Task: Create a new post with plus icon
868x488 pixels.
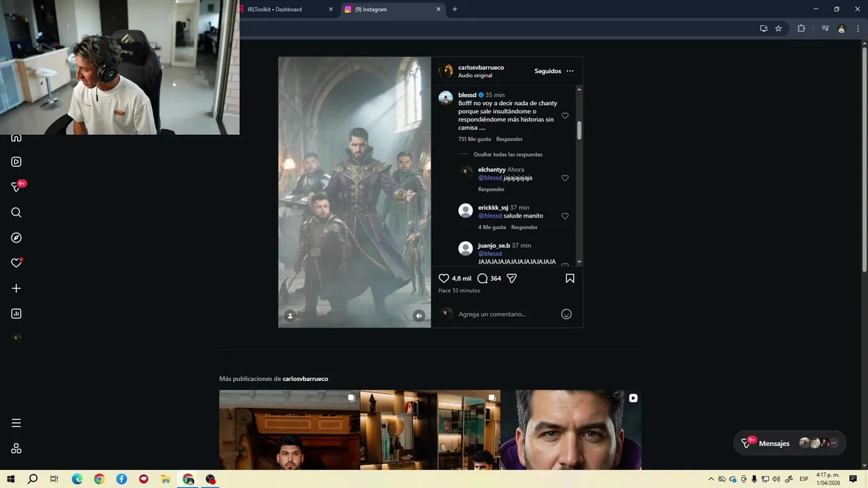Action: tap(16, 288)
